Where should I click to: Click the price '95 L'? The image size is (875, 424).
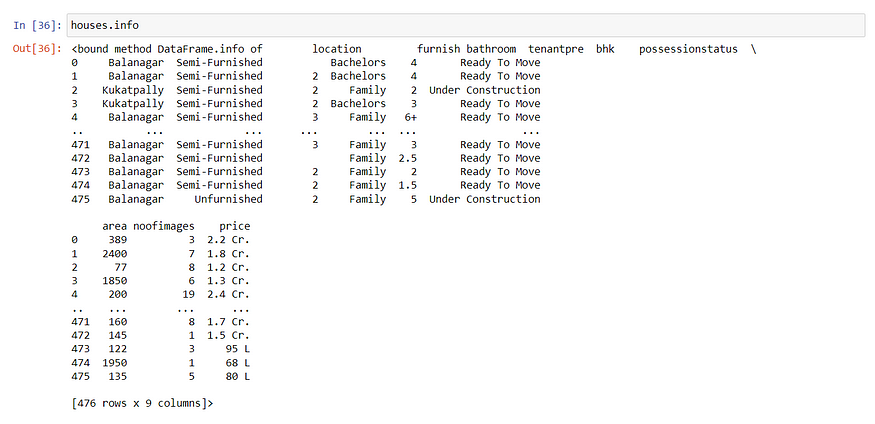pyautogui.click(x=238, y=349)
